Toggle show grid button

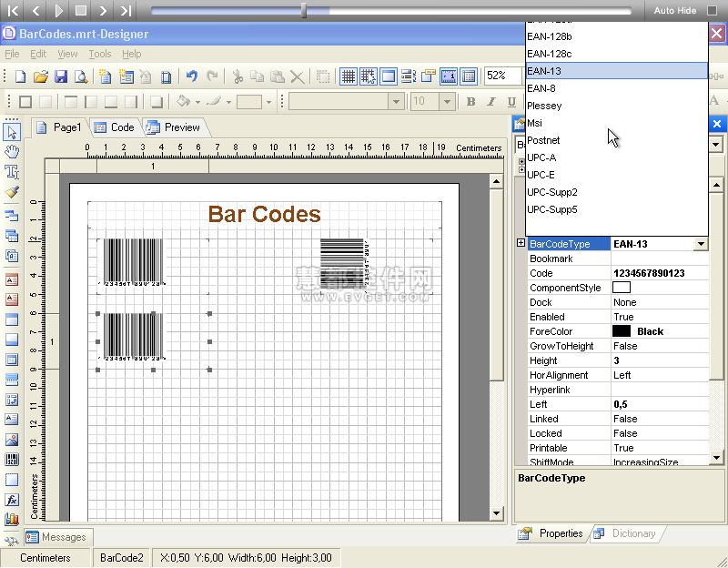[x=349, y=76]
